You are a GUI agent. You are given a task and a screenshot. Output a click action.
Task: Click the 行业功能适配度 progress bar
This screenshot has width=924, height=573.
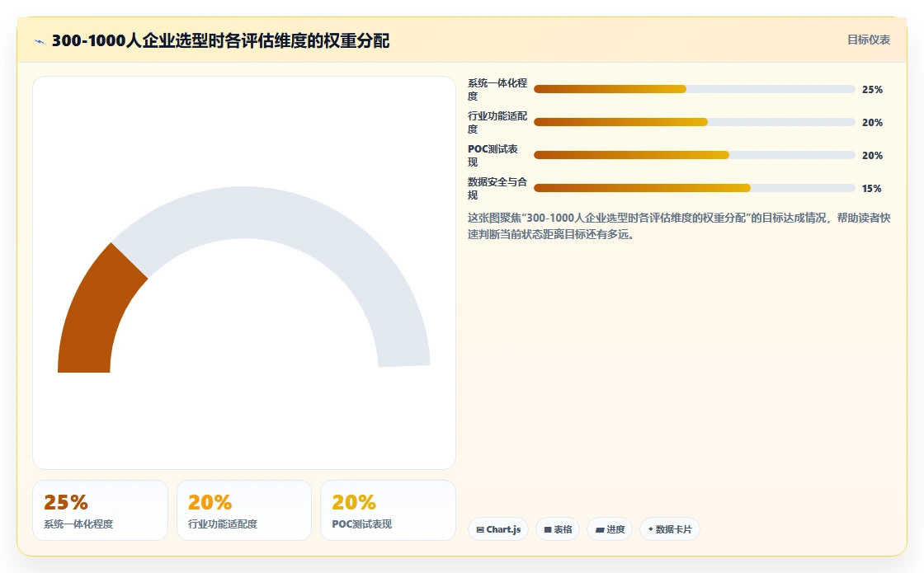pyautogui.click(x=694, y=122)
